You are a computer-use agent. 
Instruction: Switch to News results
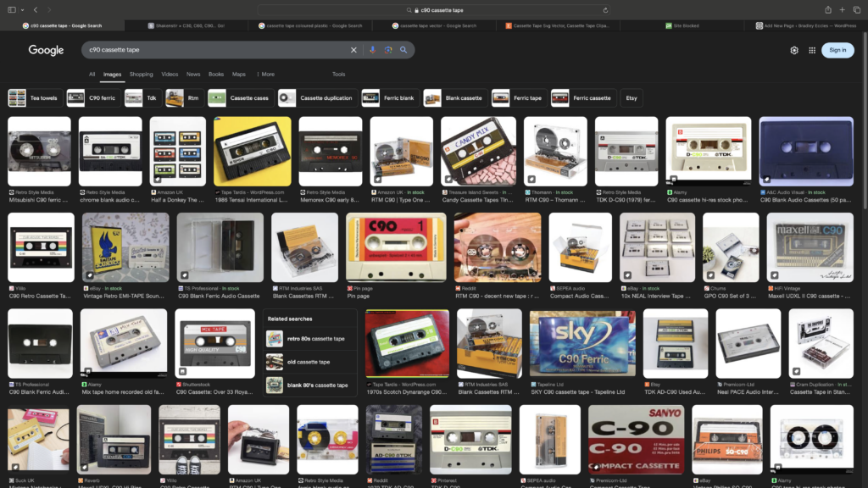pos(193,75)
